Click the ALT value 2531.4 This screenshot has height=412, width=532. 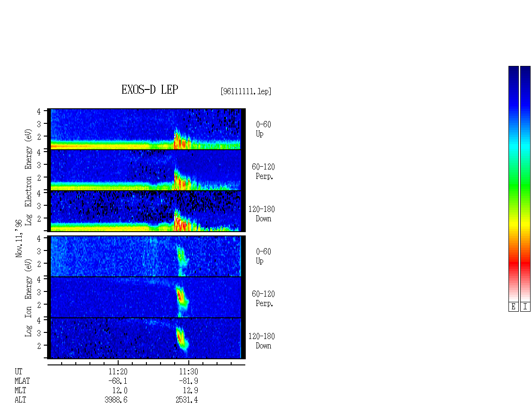tap(186, 400)
